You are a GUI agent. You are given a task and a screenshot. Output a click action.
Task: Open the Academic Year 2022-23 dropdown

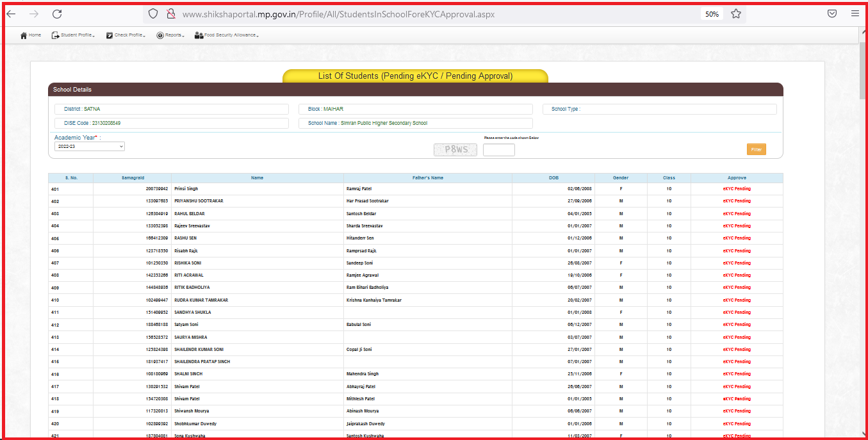(x=90, y=147)
